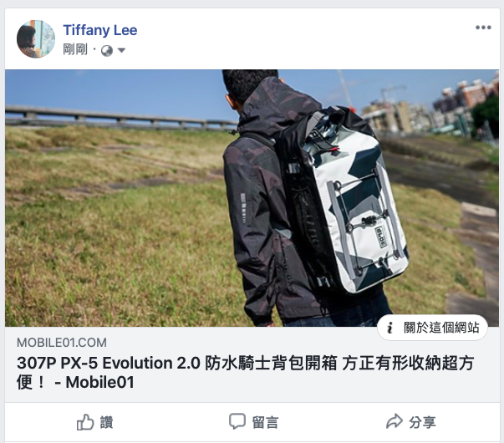Click the speech bubble comment icon
504x443 pixels.
point(237,421)
